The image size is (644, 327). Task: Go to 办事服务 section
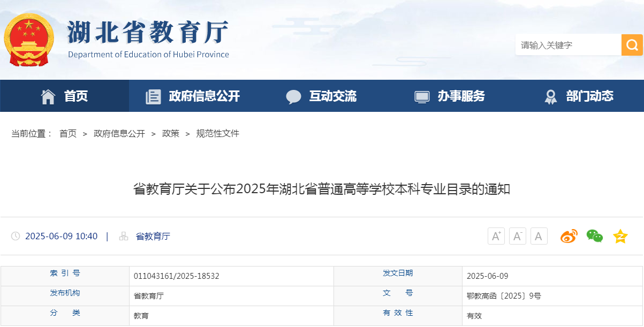[x=461, y=96]
